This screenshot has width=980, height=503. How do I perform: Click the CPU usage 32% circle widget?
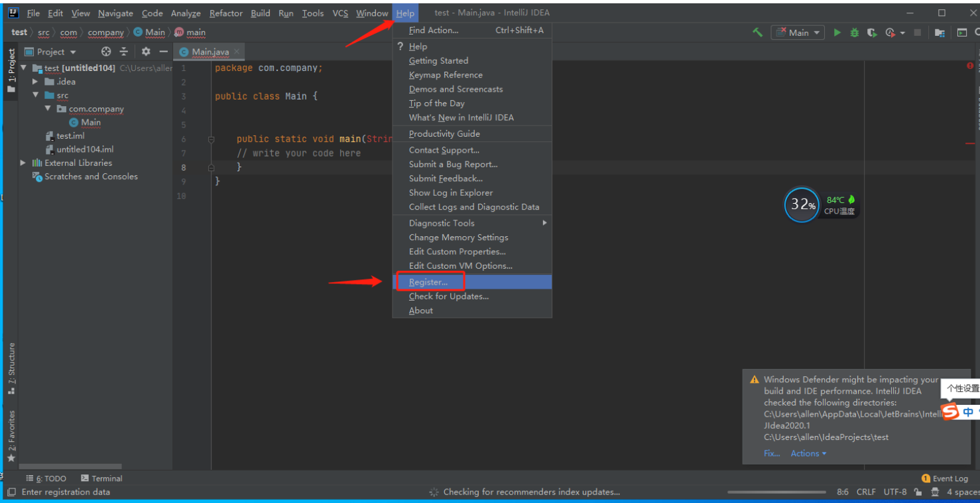(x=802, y=204)
